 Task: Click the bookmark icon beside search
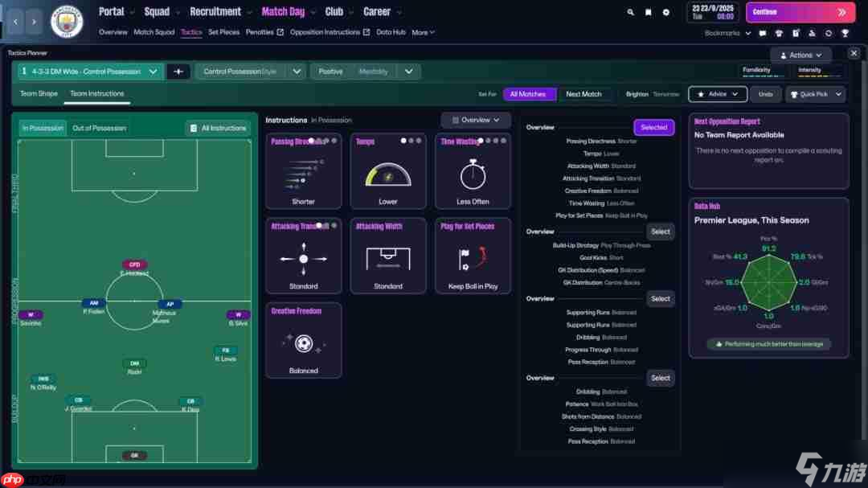pyautogui.click(x=648, y=12)
